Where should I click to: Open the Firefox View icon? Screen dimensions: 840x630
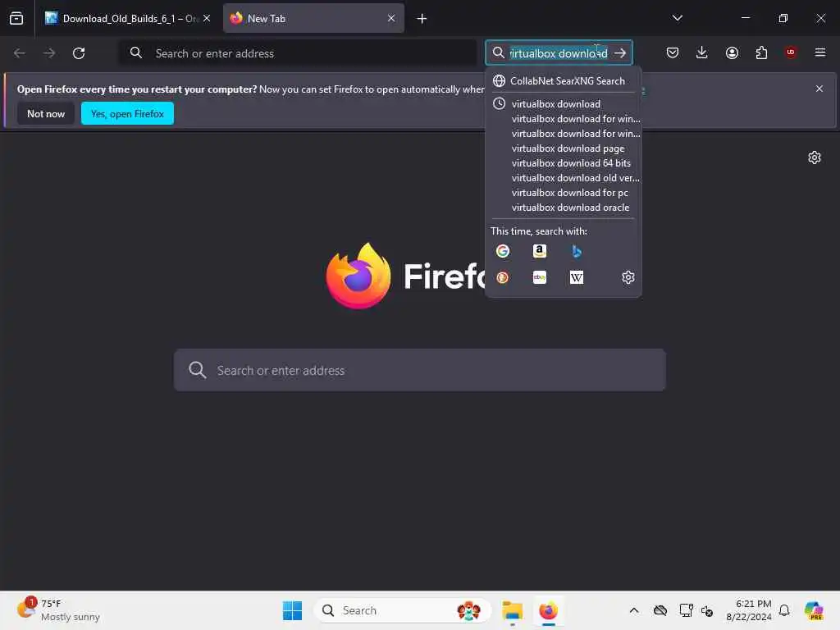[x=16, y=18]
